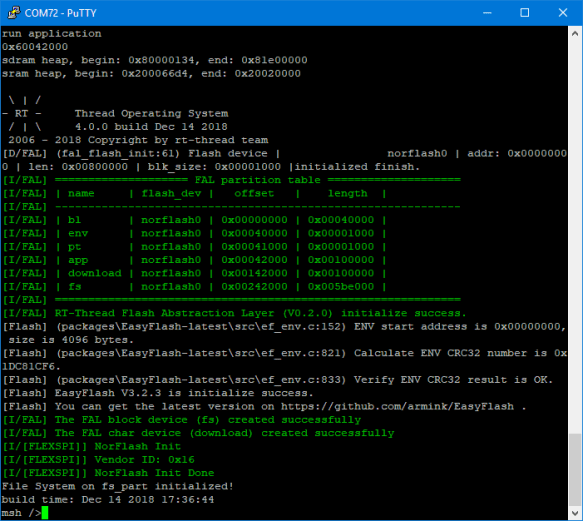Viewport: 583px width, 521px height.
Task: Click the scrollbar up arrow
Action: 575,33
